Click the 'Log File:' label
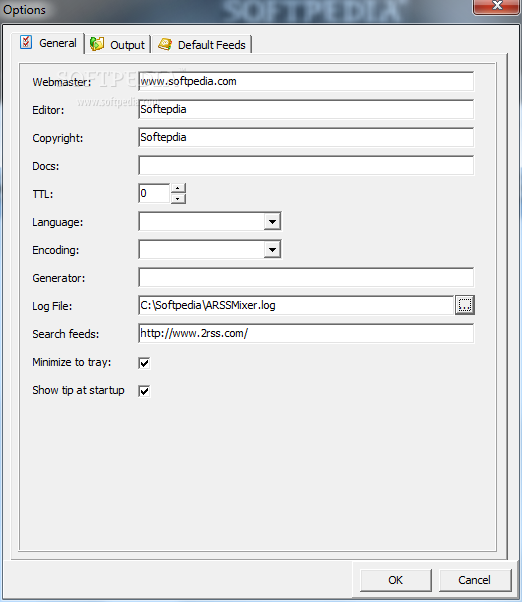This screenshot has height=602, width=522. 52,306
